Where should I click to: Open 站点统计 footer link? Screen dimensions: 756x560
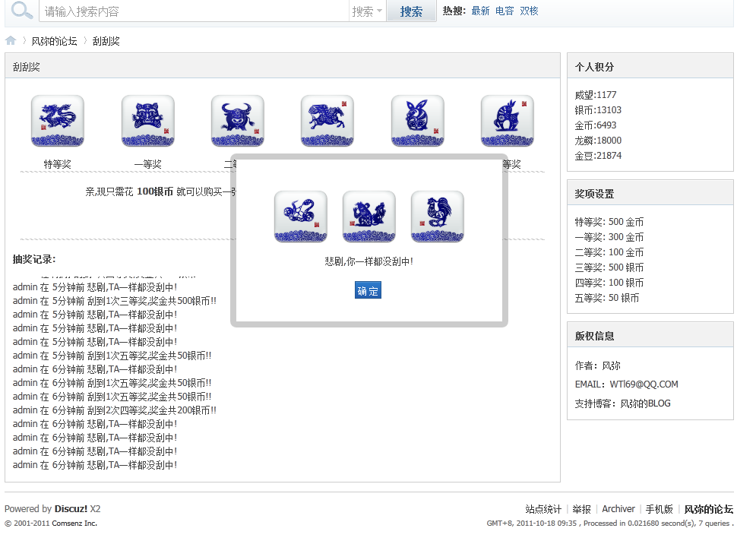pyautogui.click(x=543, y=509)
